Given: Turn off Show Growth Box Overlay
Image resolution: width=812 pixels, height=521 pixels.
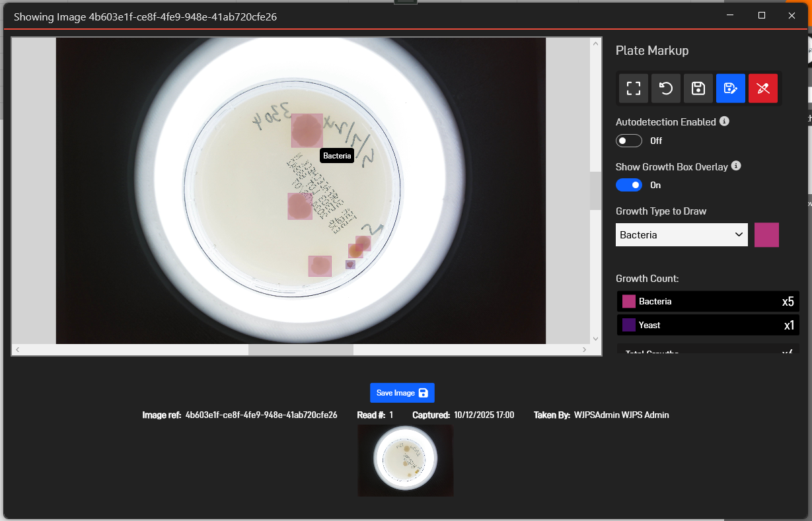Looking at the screenshot, I should click(x=628, y=184).
